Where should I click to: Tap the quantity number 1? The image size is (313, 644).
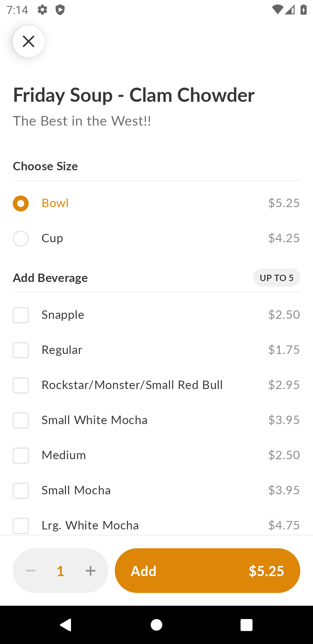[60, 571]
